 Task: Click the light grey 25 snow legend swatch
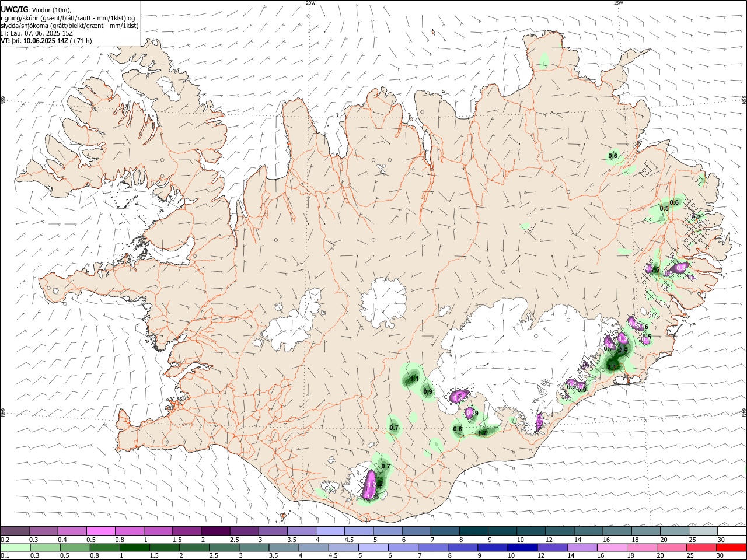click(x=703, y=531)
